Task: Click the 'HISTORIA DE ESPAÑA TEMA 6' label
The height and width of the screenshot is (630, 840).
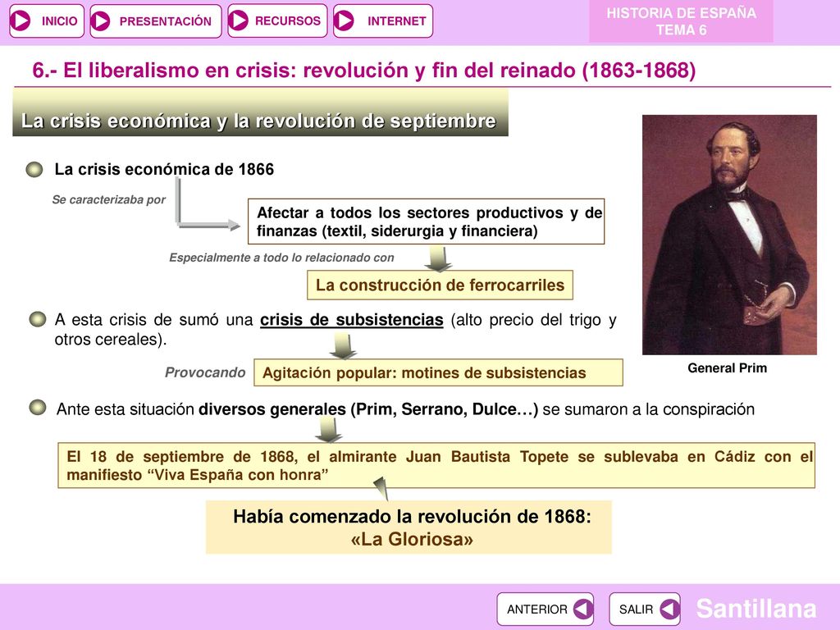Action: click(x=681, y=21)
